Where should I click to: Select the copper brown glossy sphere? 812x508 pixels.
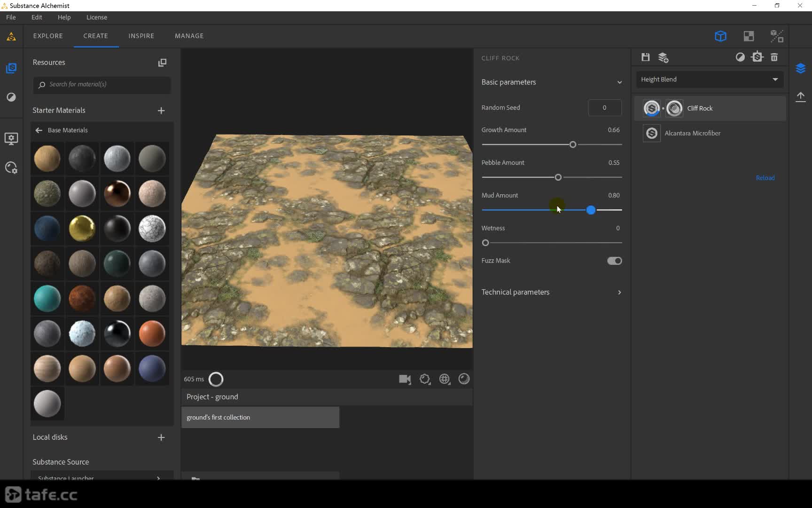(x=117, y=193)
